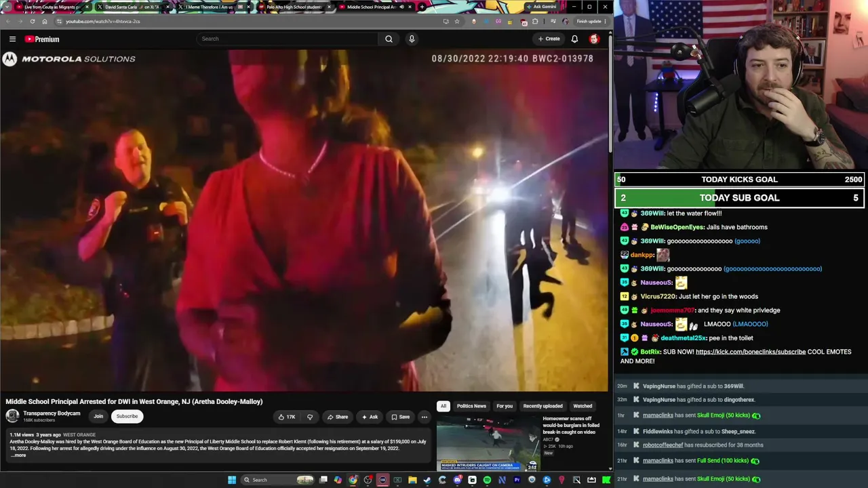The height and width of the screenshot is (488, 868).
Task: Click chat message 'Jails have bathrooms'
Action: click(738, 227)
